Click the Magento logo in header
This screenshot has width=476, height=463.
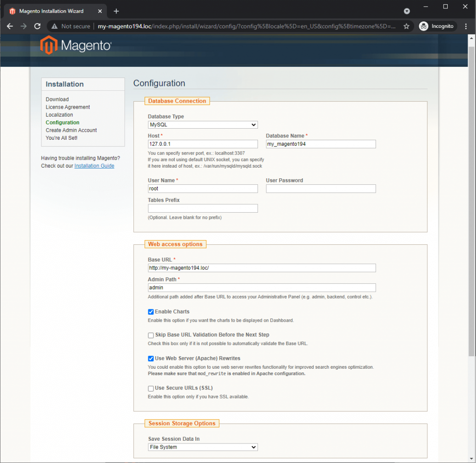(x=76, y=45)
